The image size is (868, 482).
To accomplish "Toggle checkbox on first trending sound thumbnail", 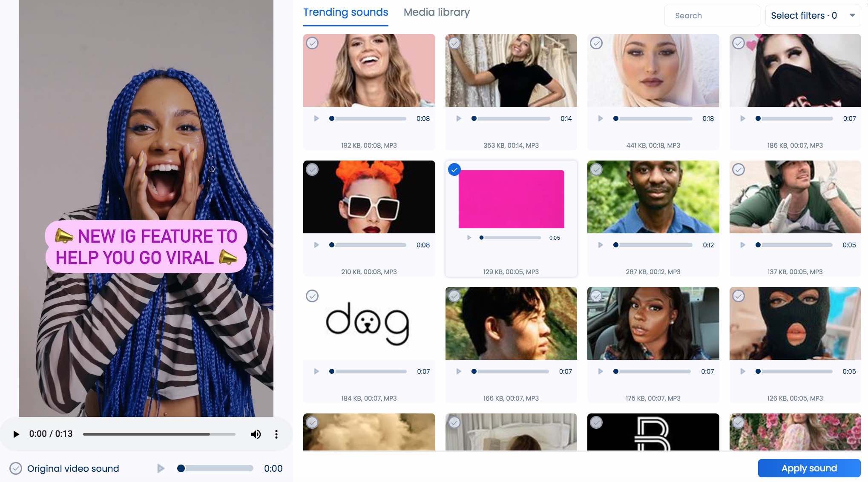I will (312, 43).
